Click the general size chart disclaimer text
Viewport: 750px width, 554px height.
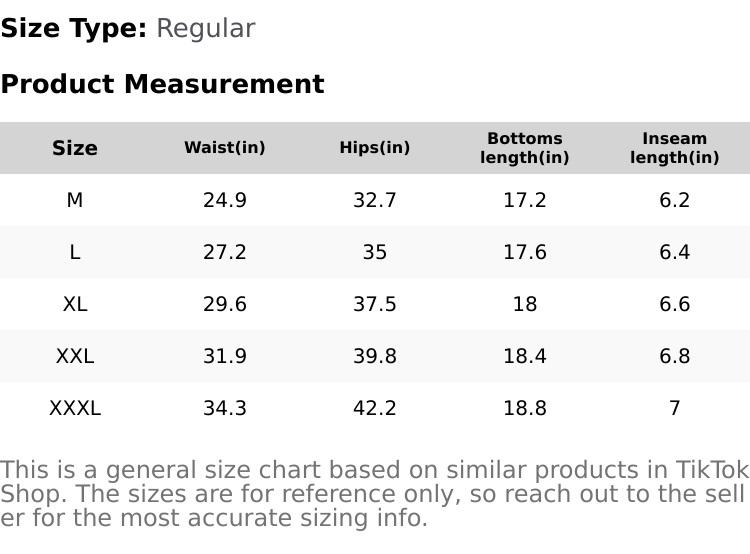374,494
